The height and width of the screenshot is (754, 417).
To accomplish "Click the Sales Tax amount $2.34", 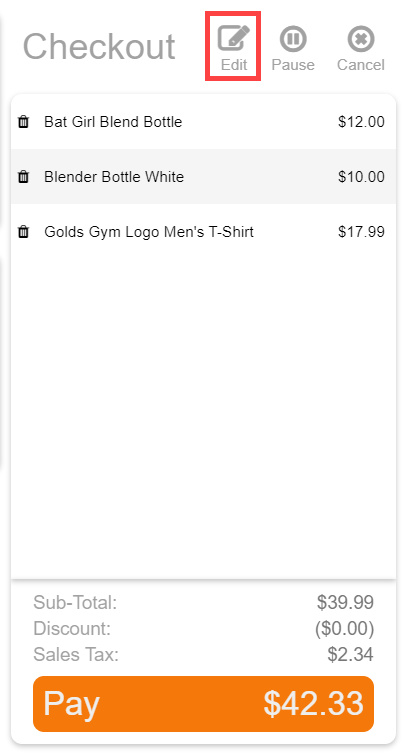I will [350, 654].
